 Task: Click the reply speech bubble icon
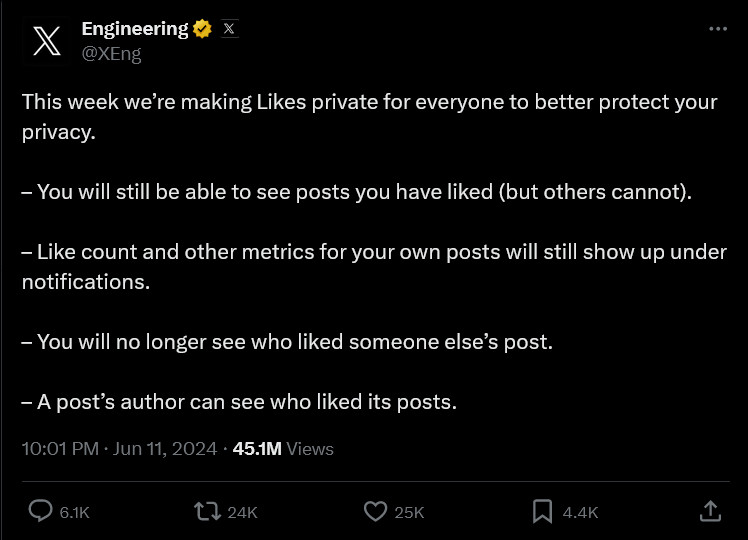pos(40,511)
